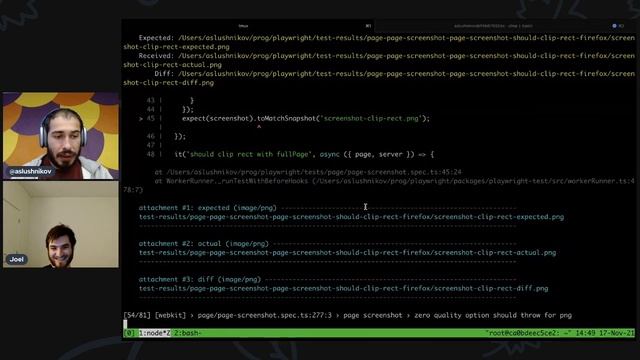Open Joel's video tile
Viewport: 640px width, 360px height.
(x=61, y=224)
